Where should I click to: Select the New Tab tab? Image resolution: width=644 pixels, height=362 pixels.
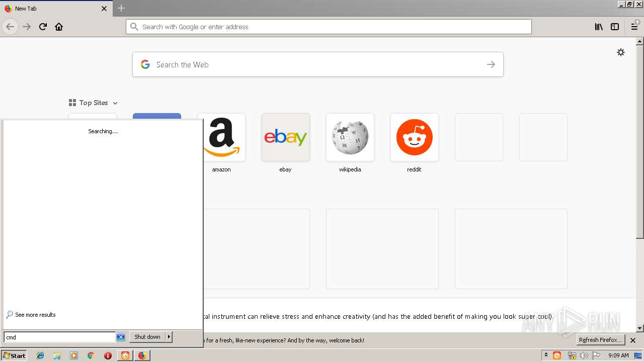pos(56,9)
